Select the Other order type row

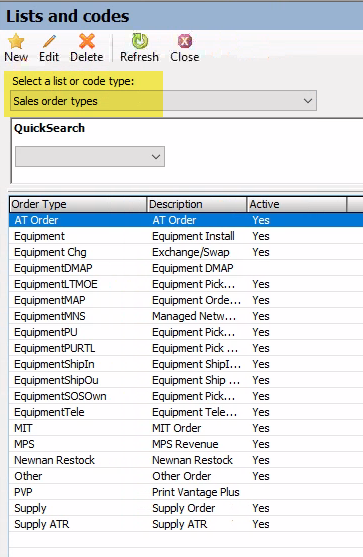[186, 476]
